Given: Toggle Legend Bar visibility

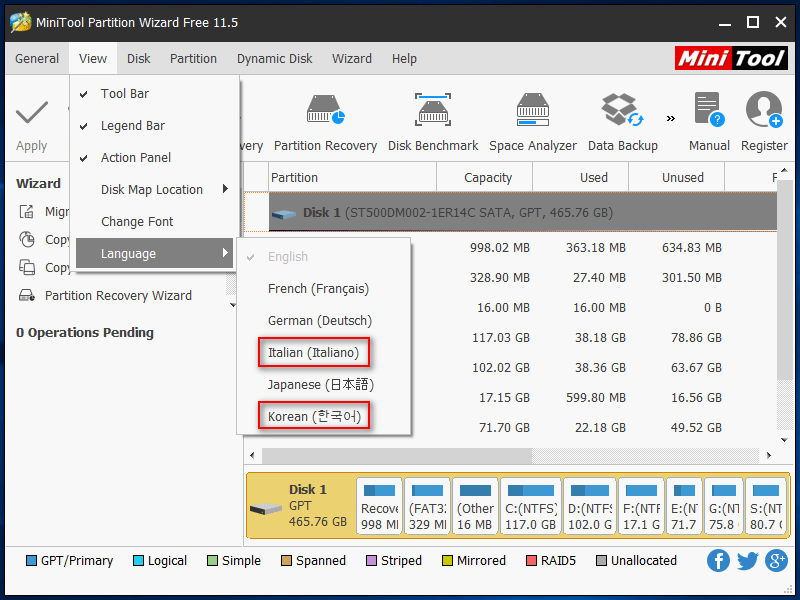Looking at the screenshot, I should [132, 126].
